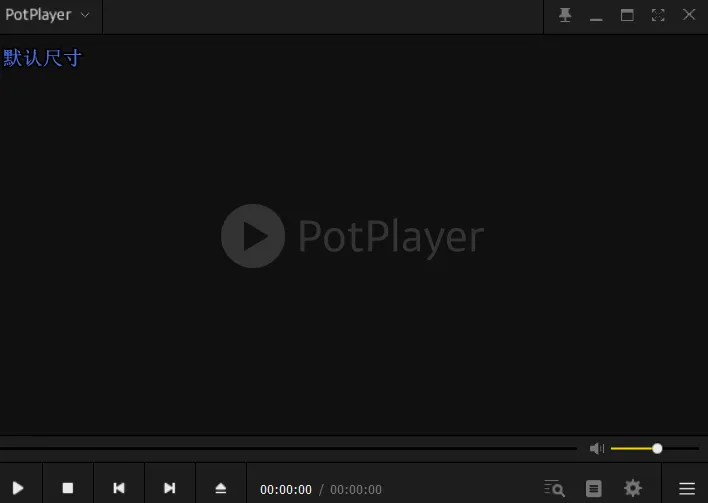The height and width of the screenshot is (503, 708).
Task: Open the subtitle/playlist notes panel icon
Action: (x=594, y=488)
